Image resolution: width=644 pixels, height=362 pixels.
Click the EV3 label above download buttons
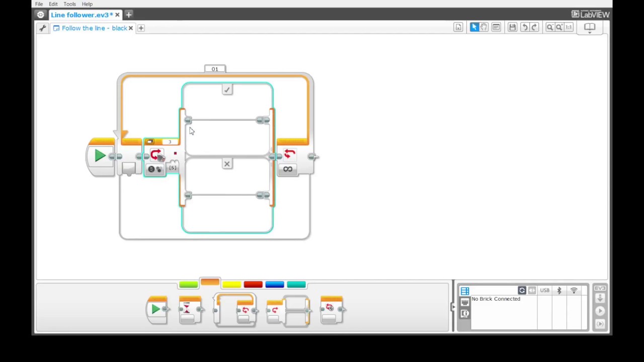click(x=600, y=289)
